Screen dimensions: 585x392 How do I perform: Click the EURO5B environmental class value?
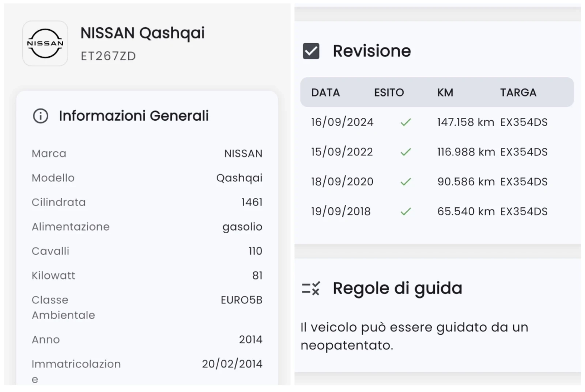241,300
